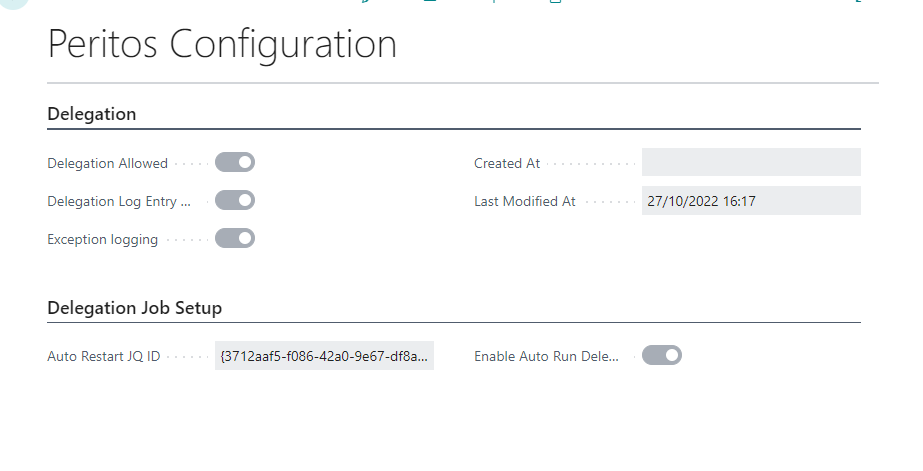Collapse the Delegation Job Setup section

[x=135, y=308]
